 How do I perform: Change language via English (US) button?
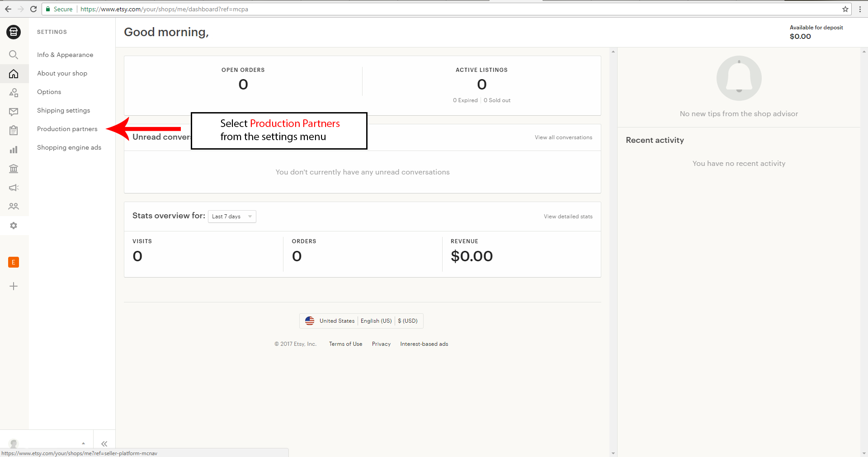point(376,321)
